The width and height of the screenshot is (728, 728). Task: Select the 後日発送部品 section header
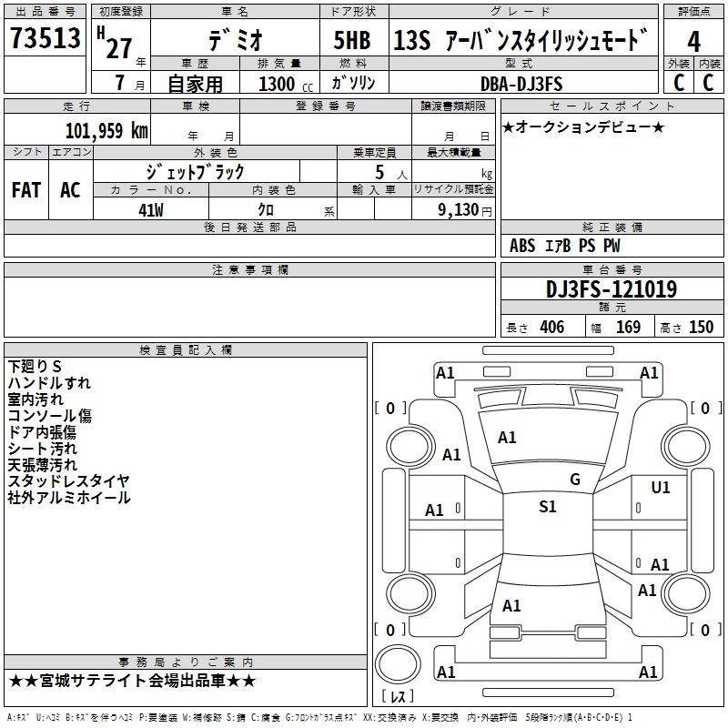pos(249,227)
